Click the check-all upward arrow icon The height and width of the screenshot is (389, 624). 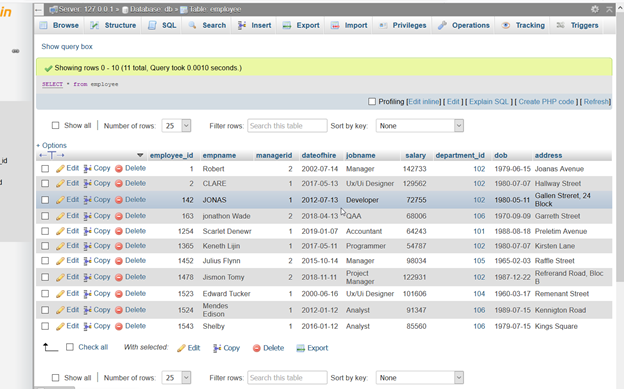(50, 347)
